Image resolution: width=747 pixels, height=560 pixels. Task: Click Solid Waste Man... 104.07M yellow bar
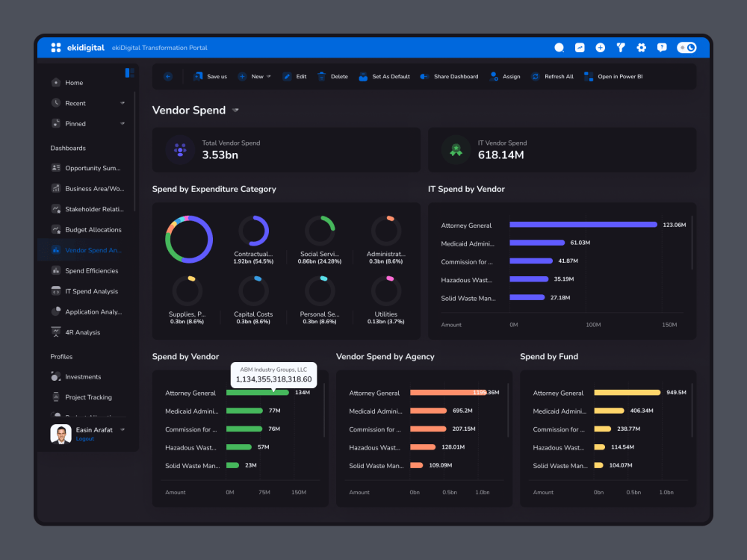pyautogui.click(x=599, y=465)
